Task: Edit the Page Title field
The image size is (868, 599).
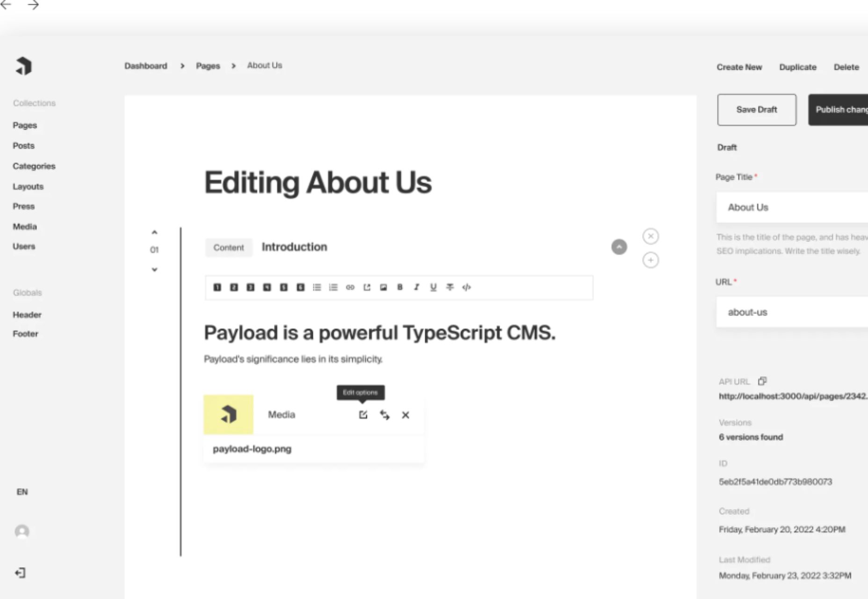Action: coord(792,207)
